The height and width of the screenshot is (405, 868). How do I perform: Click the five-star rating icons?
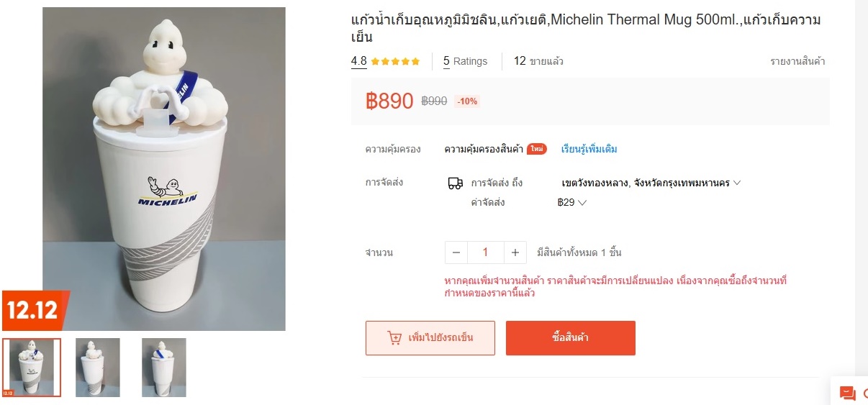(x=395, y=61)
